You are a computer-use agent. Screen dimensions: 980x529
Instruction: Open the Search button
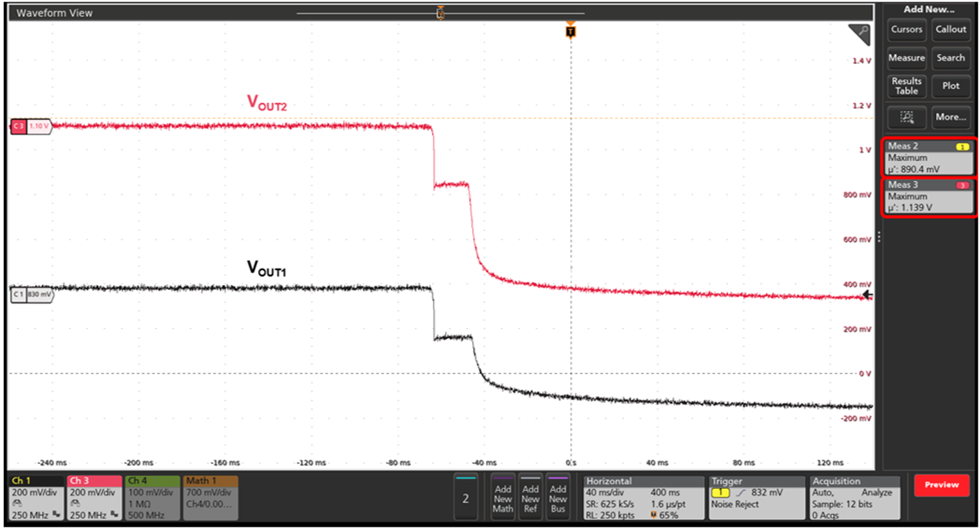[951, 58]
